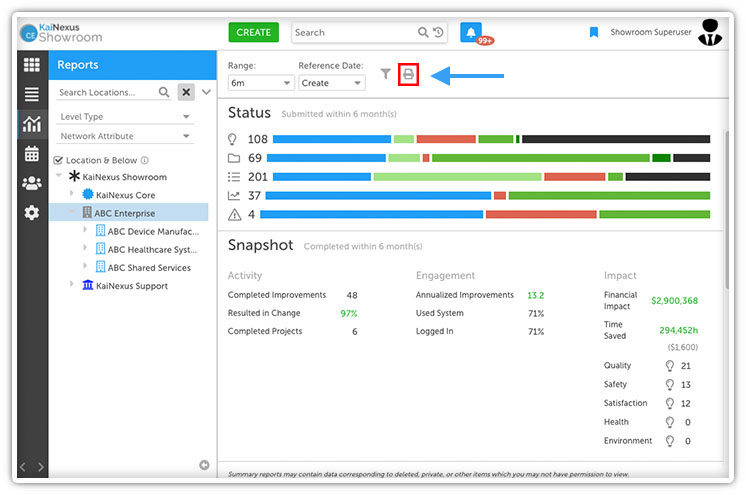The image size is (746, 495).
Task: Expand location filter options chevron
Action: pyautogui.click(x=206, y=92)
